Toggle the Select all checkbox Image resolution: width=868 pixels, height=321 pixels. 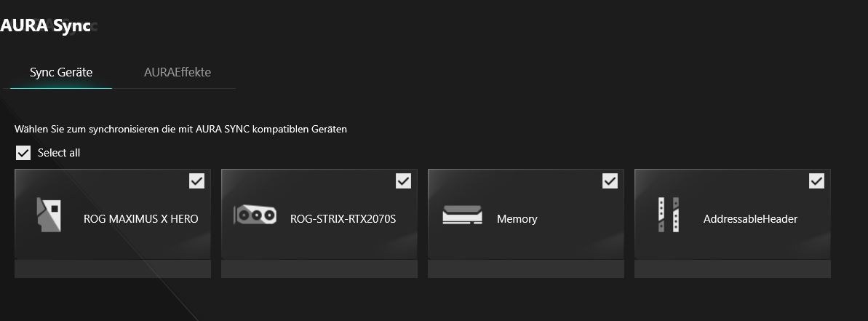click(23, 153)
